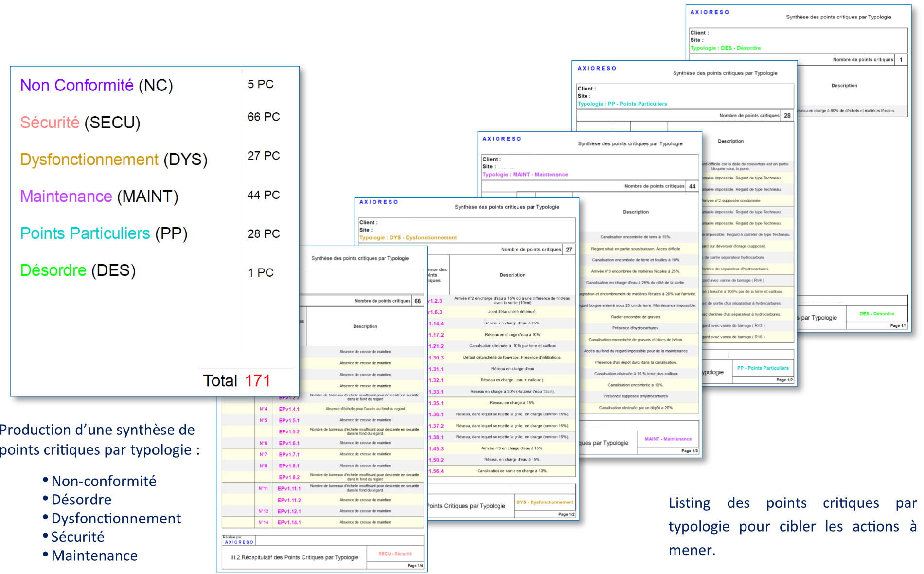Click the critical points count '66' on Sécurité page
924x574 pixels.
418,301
